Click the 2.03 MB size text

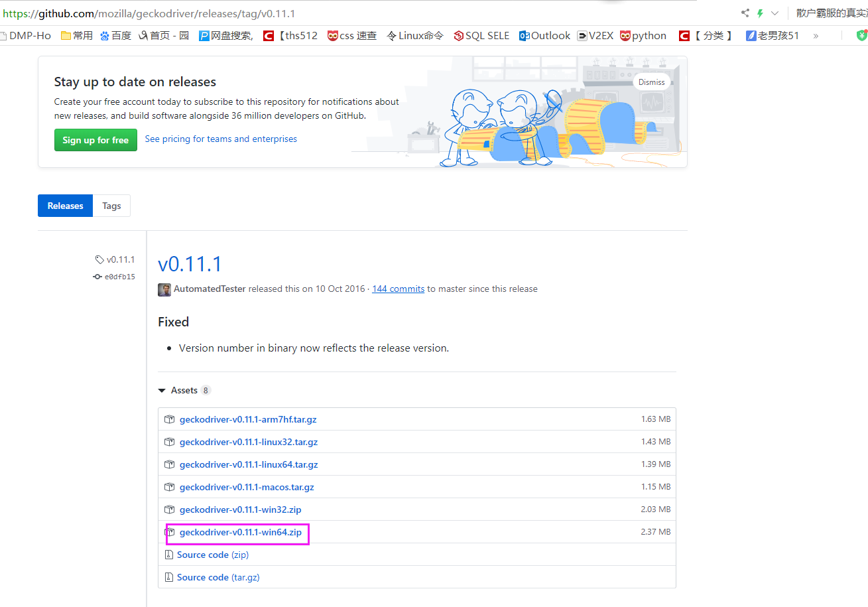(x=656, y=509)
